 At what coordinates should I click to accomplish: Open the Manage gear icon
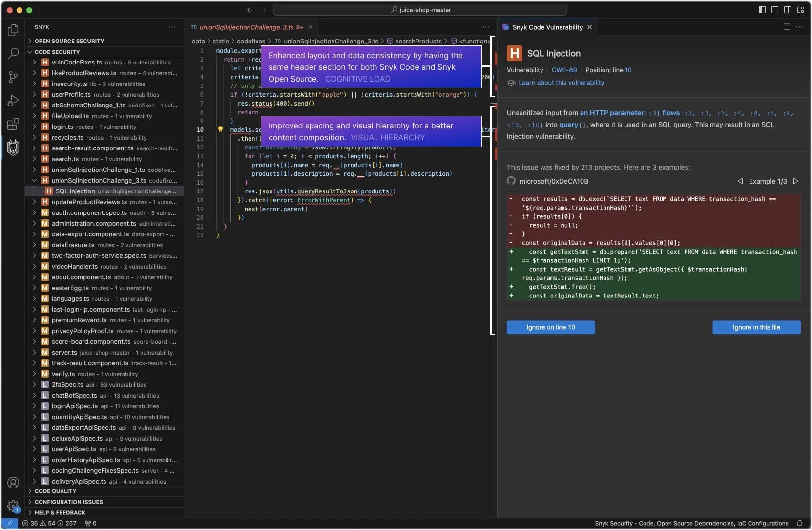point(13,507)
